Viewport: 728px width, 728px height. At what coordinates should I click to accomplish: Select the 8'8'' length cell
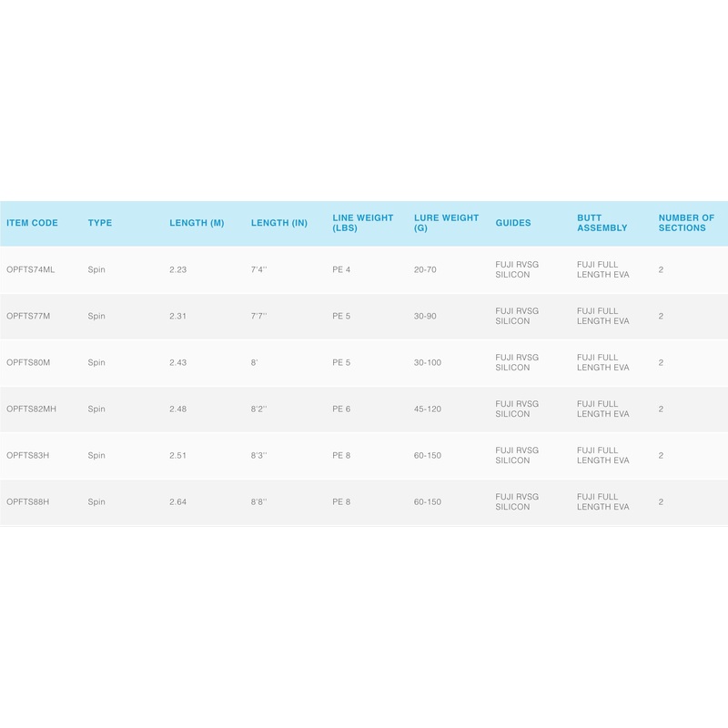259,502
